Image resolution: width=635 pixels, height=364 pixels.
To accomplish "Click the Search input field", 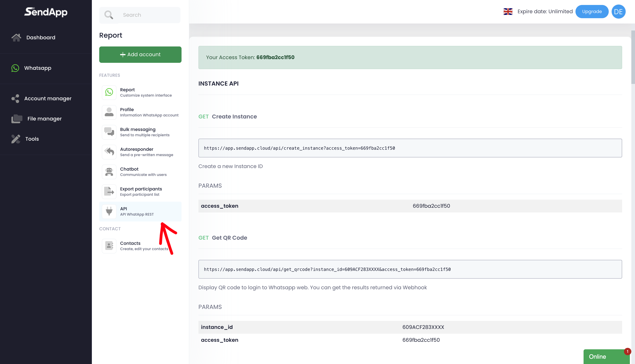I will (149, 15).
